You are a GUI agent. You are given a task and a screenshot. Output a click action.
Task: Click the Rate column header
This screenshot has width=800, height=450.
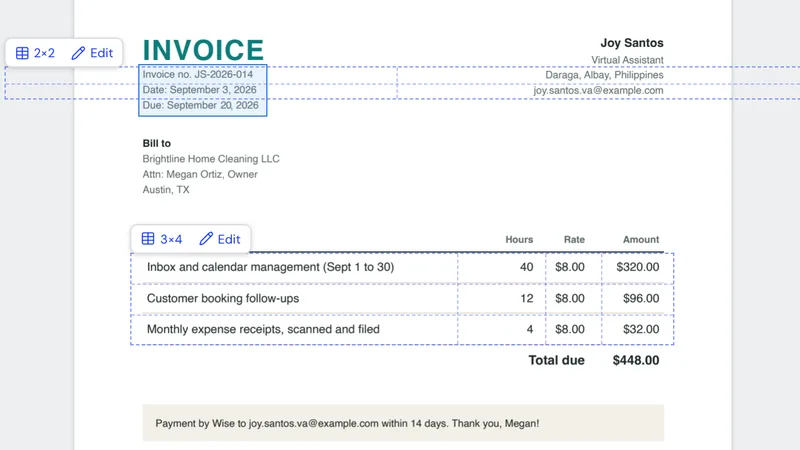click(x=574, y=239)
